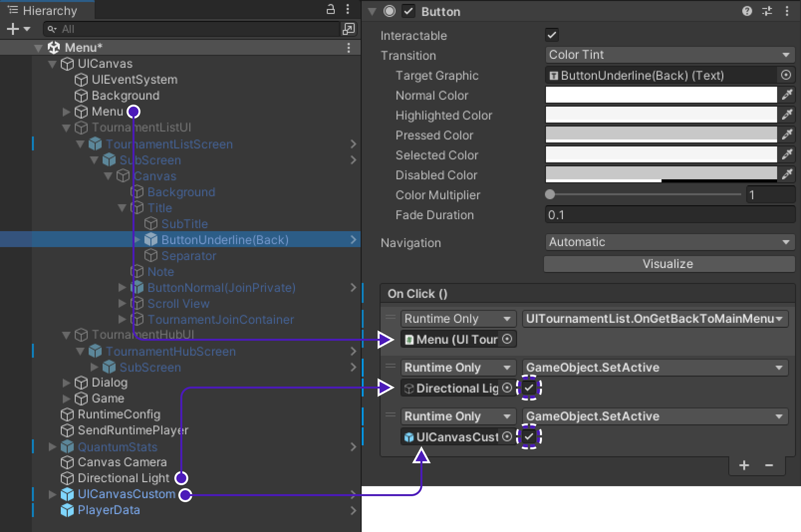Screen dimensions: 801x532
Task: Click the Hierarchy lock icon
Action: pyautogui.click(x=330, y=9)
